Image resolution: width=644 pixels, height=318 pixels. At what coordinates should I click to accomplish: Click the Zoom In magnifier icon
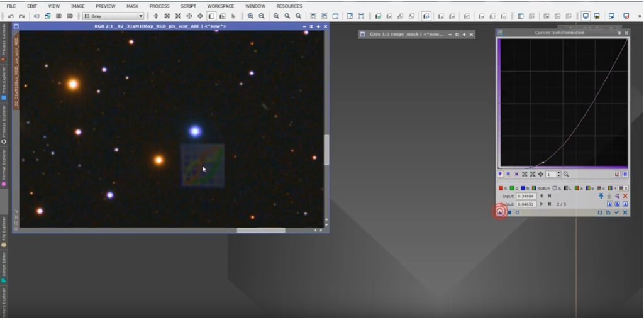pyautogui.click(x=250, y=16)
